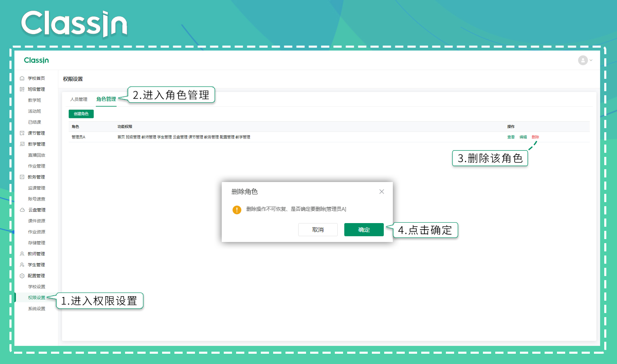Click 取消 in delete dialog

pos(318,230)
